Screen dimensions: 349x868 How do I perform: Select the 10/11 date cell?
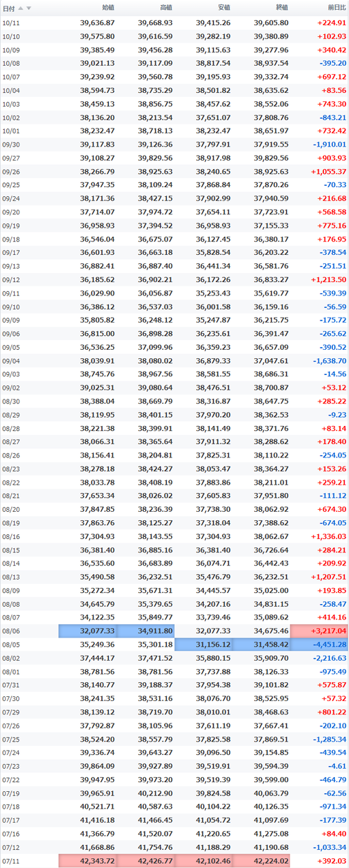click(x=11, y=22)
